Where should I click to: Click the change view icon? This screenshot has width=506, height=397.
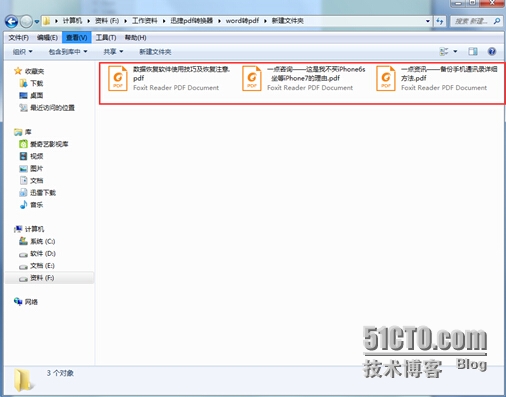tap(444, 51)
